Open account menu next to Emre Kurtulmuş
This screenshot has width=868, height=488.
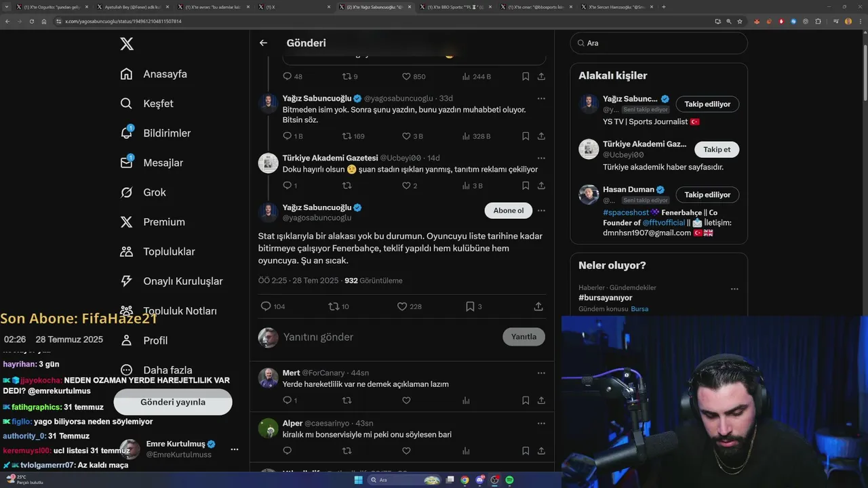pyautogui.click(x=234, y=449)
